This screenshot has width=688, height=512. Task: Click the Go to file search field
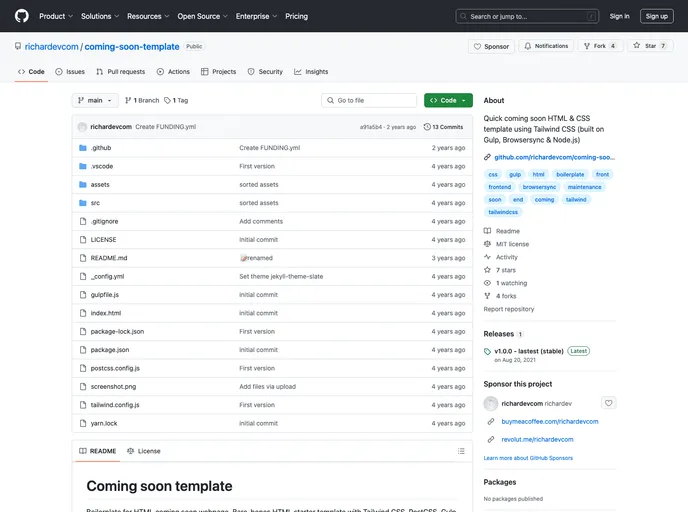[x=369, y=101]
